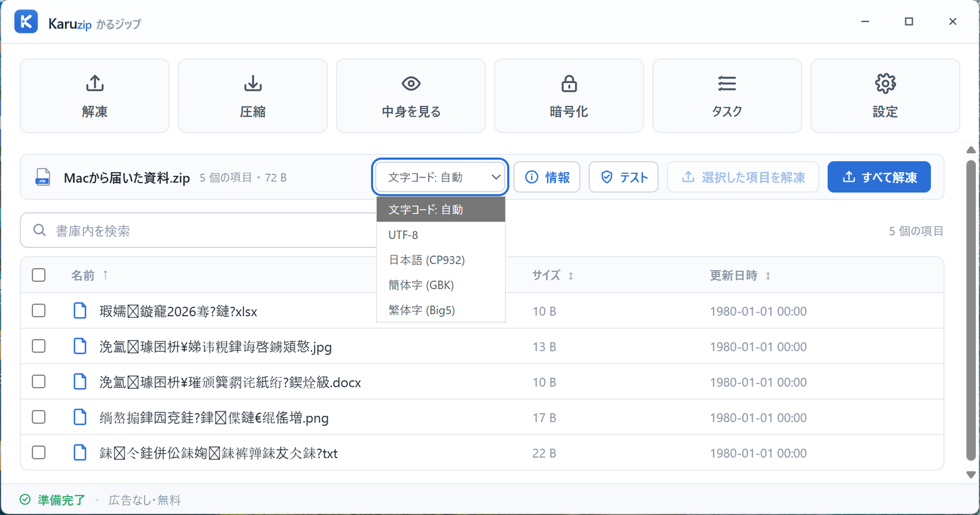980x515 pixels.
Task: Click the 準備完了 status text
Action: [61, 500]
